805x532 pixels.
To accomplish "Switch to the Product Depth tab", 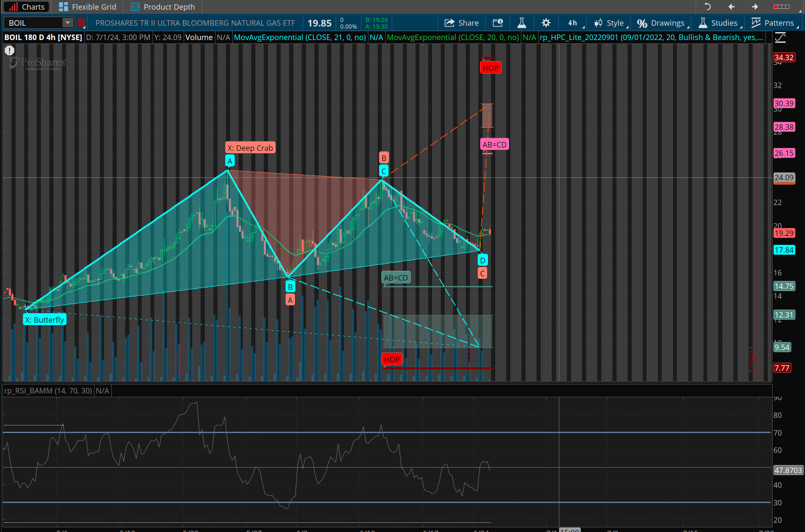I will coord(163,7).
